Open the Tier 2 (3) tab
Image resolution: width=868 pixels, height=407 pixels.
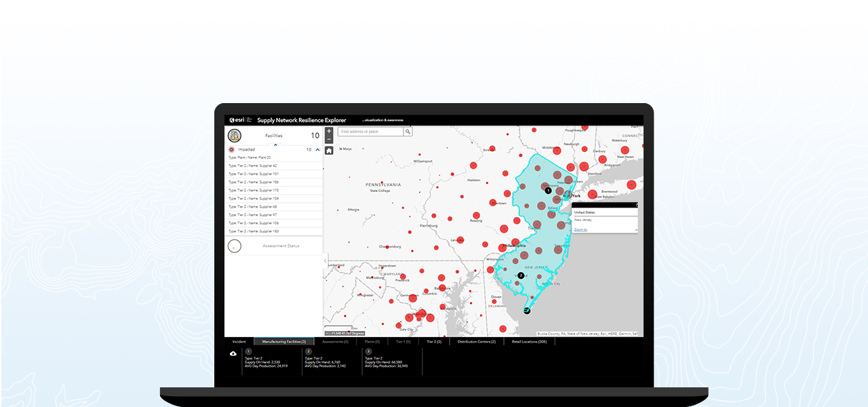pyautogui.click(x=434, y=342)
